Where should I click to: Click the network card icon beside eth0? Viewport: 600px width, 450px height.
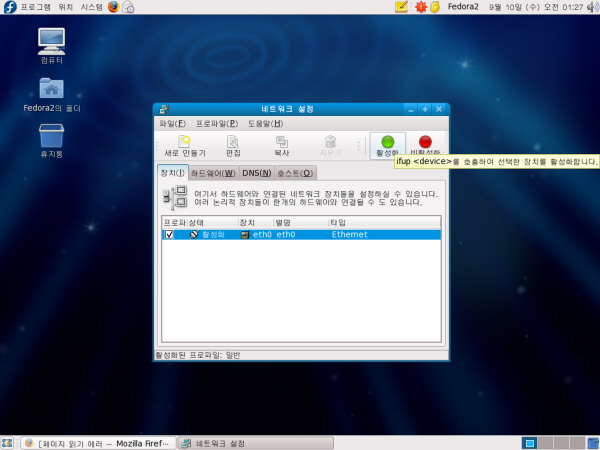tap(245, 235)
